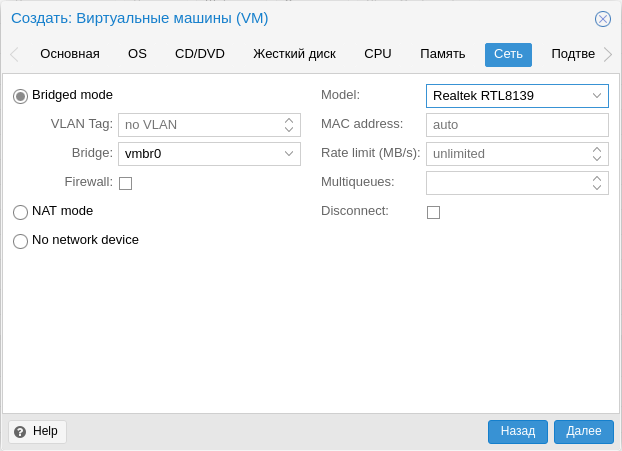Click the Далее button
Screen dimensions: 622x451
(584, 432)
